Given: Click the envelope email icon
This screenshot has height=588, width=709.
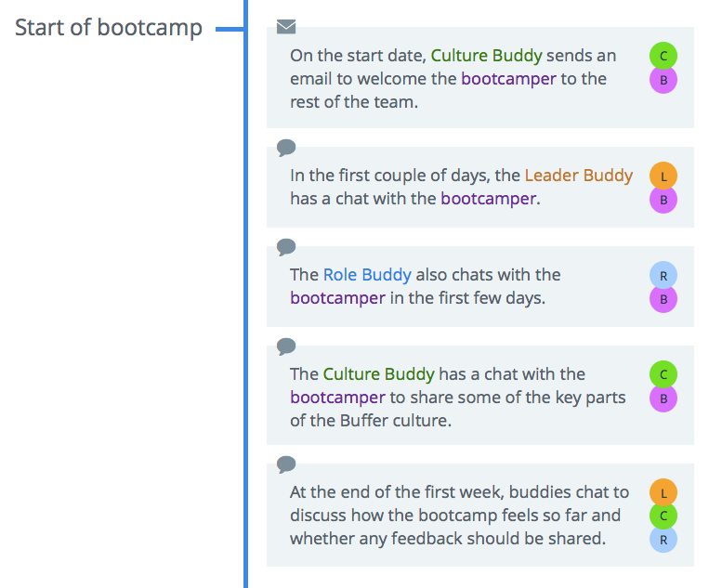Looking at the screenshot, I should (286, 27).
